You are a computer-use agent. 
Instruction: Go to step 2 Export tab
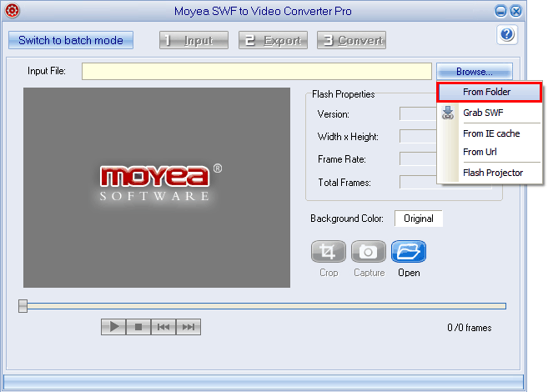coord(274,40)
